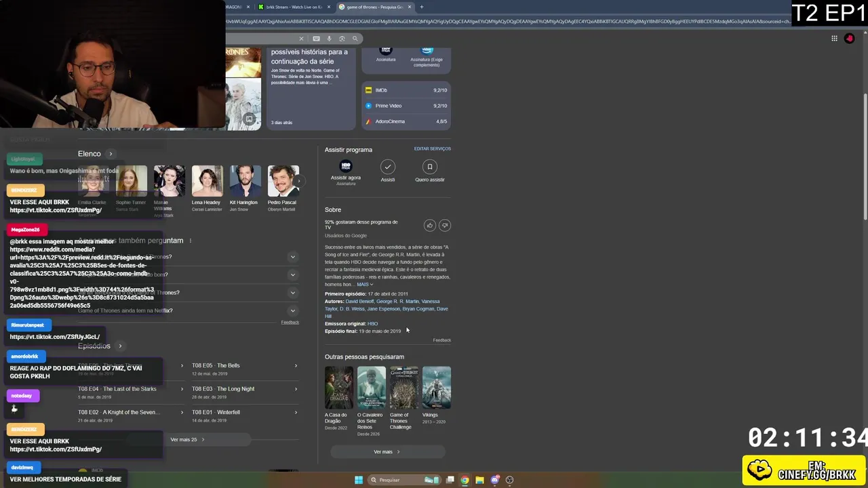Open David Benioff author link
868x488 pixels.
point(359,302)
